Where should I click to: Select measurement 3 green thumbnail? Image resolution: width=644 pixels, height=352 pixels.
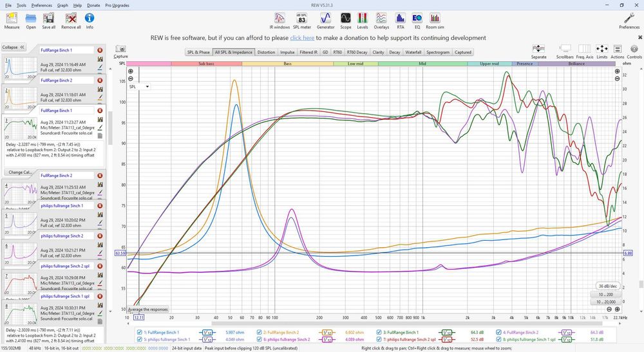[x=20, y=129]
